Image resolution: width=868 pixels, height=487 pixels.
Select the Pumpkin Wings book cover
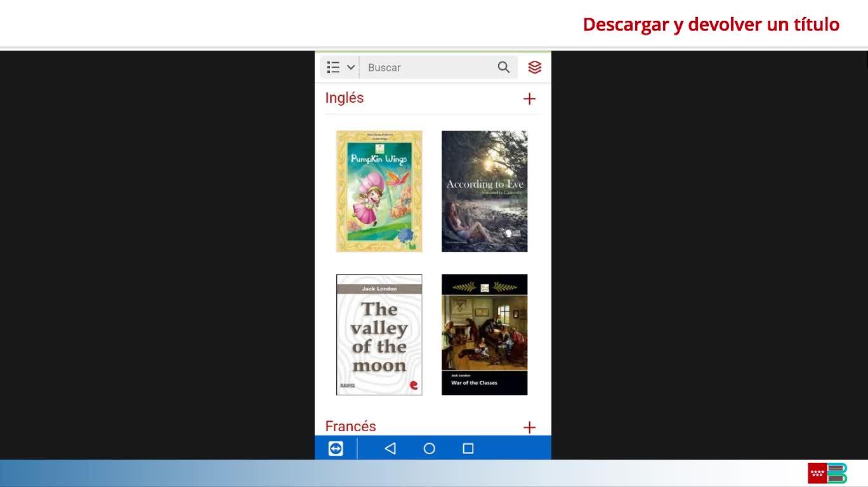click(379, 192)
